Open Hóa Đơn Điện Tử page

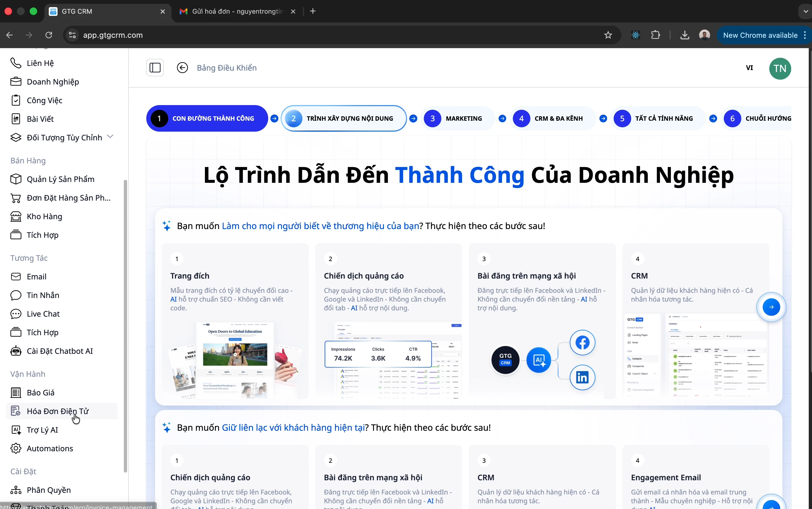click(x=58, y=411)
